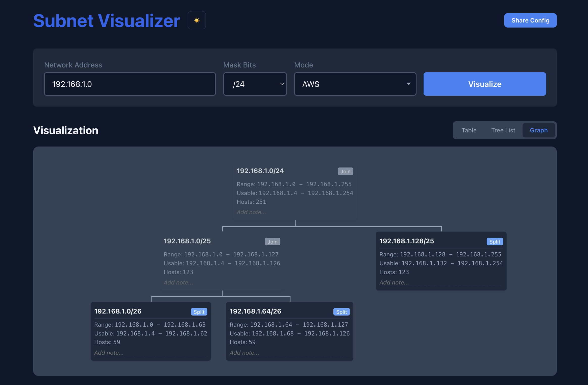
Task: Open the Mask Bits /24 dropdown
Action: pyautogui.click(x=255, y=84)
